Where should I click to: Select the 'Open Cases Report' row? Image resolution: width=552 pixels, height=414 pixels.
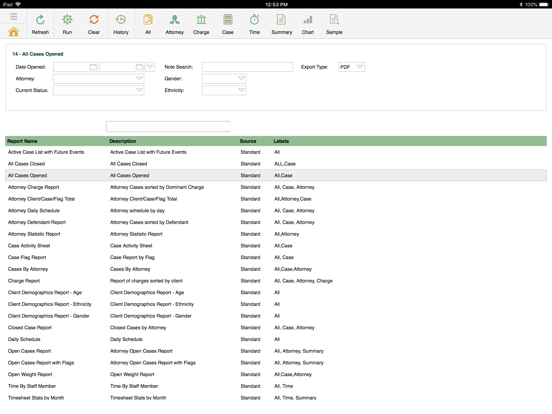276,351
